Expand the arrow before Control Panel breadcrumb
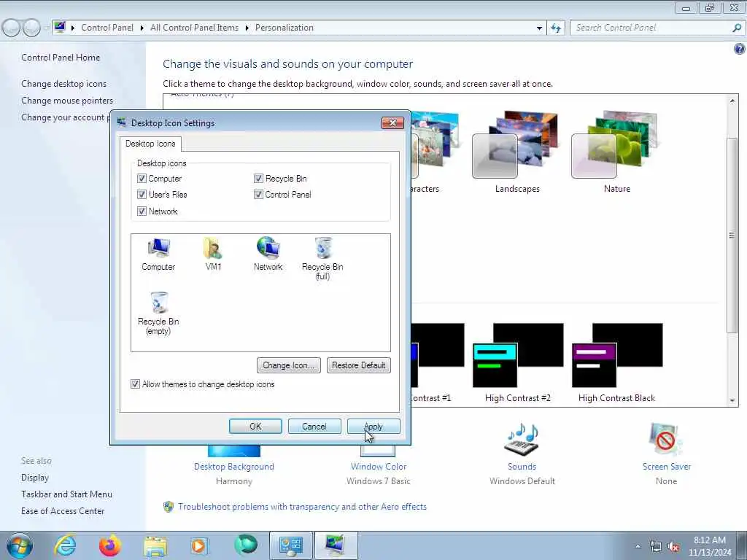This screenshot has width=747, height=560. (73, 28)
